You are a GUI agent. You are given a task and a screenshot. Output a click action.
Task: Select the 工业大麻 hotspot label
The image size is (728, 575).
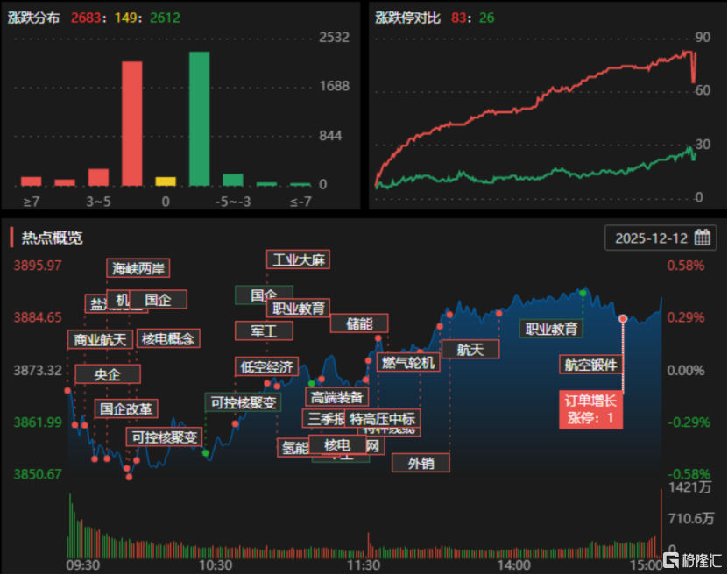pos(299,259)
